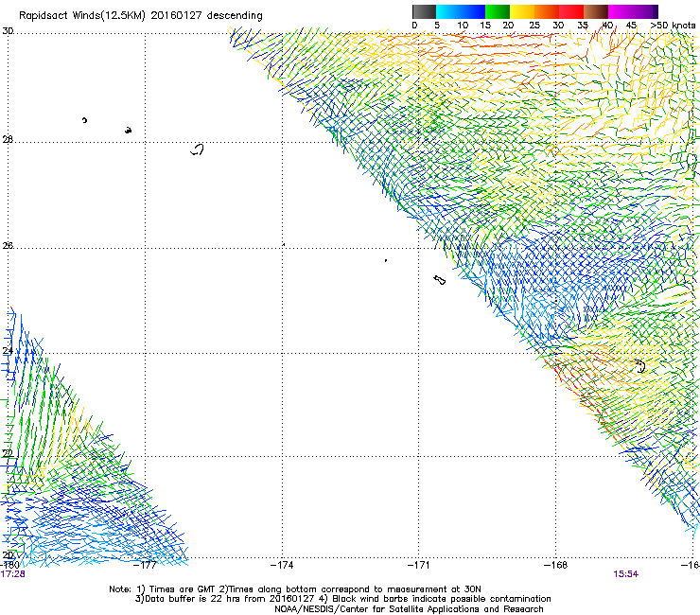Click the magenta 40-45 knots legend swatch
700x615 pixels.
(621, 11)
